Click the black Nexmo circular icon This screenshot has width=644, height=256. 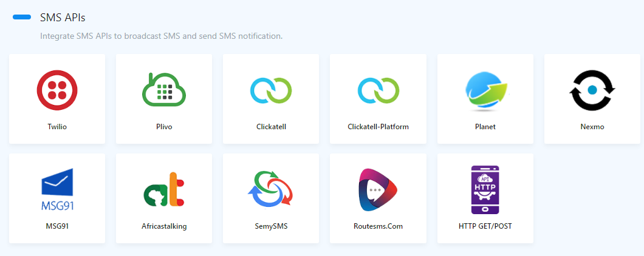pyautogui.click(x=592, y=90)
